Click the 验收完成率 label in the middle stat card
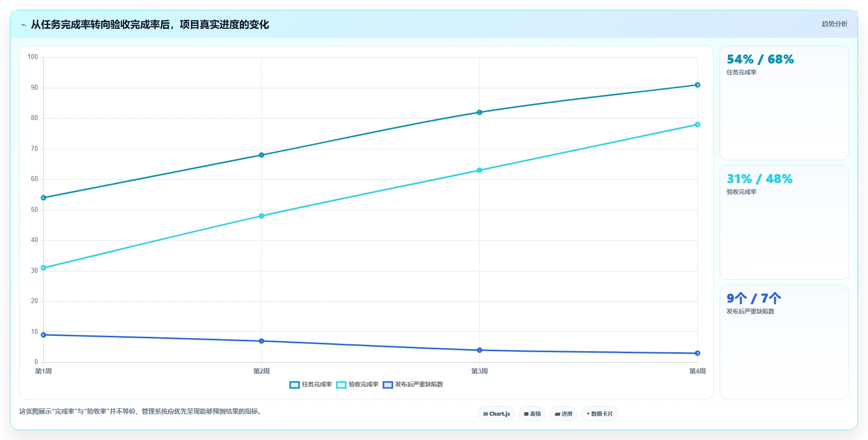The width and height of the screenshot is (868, 440). 742,192
